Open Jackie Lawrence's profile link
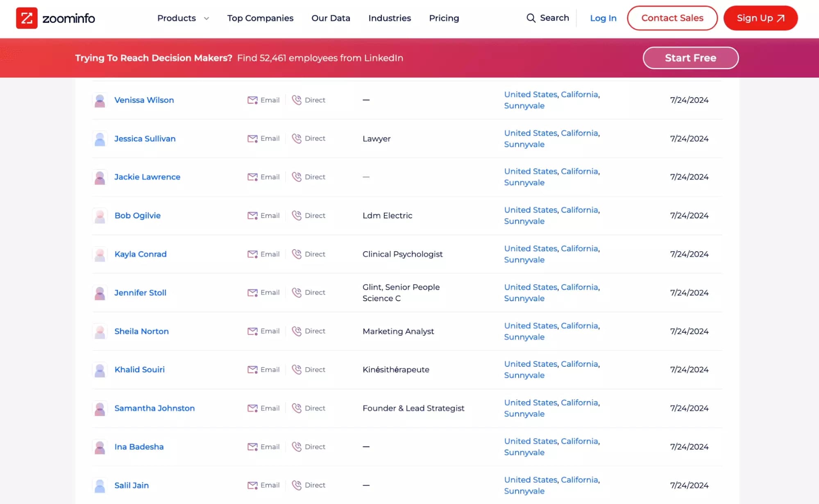 (x=147, y=177)
